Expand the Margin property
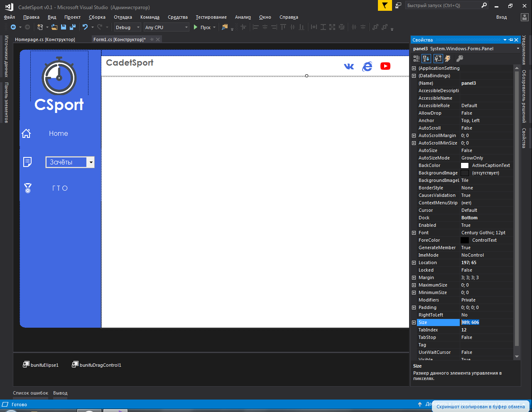 point(414,277)
